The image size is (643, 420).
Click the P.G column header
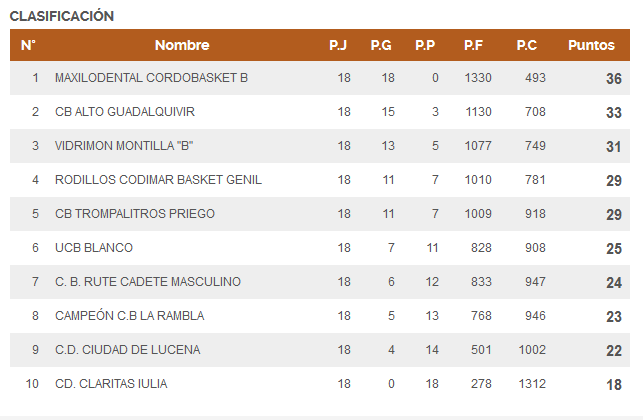tap(381, 45)
